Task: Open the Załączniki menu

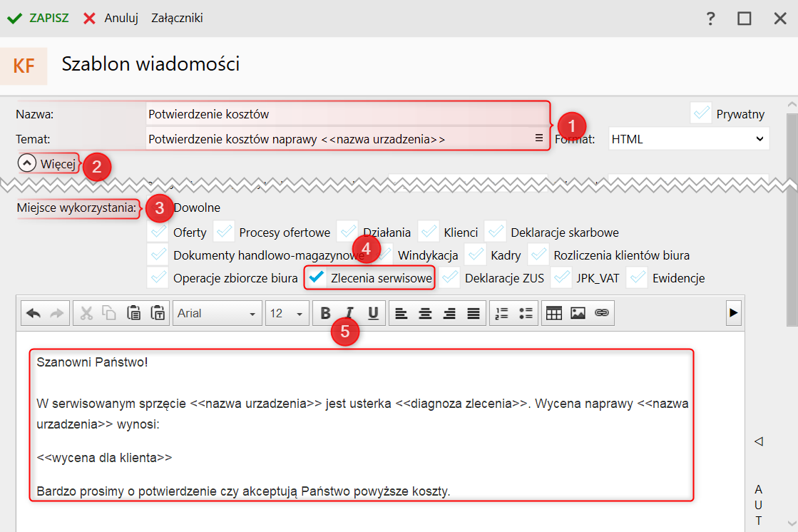Action: coord(177,19)
